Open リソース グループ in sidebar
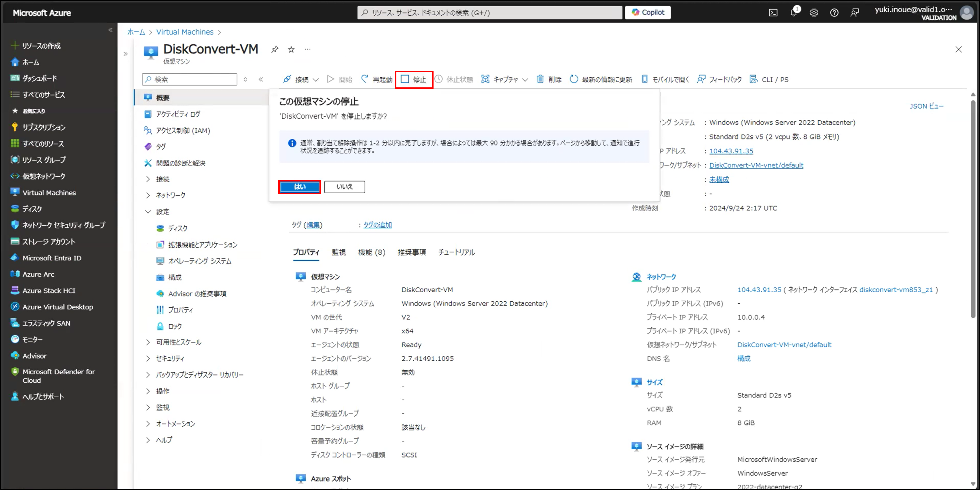The height and width of the screenshot is (490, 980). tap(38, 160)
